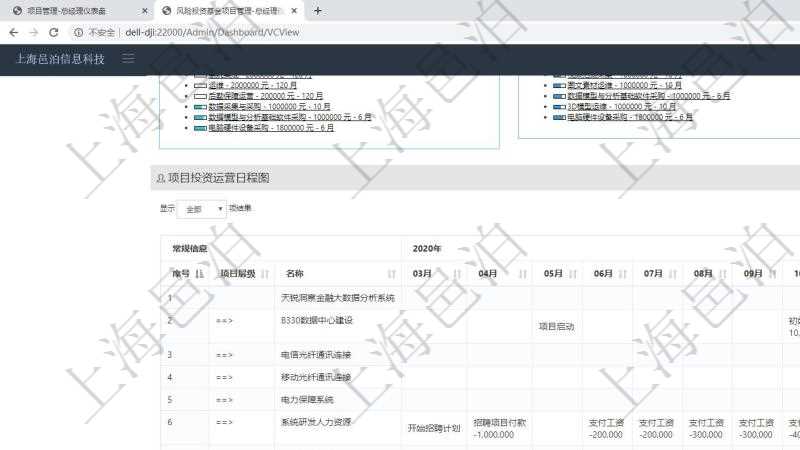Screen dimensions: 800x450
Task: Click the 招聘项目付款 -1,000,000 cell
Action: click(499, 429)
